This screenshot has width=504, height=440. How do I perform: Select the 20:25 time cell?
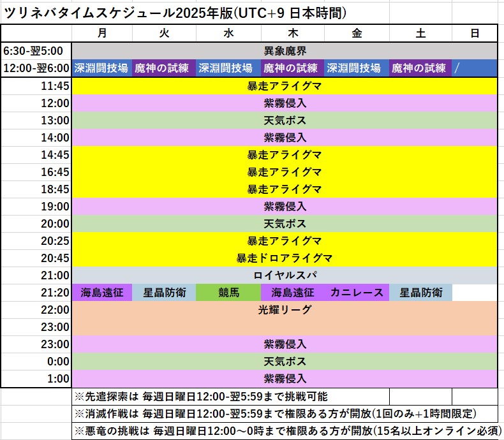(36, 241)
